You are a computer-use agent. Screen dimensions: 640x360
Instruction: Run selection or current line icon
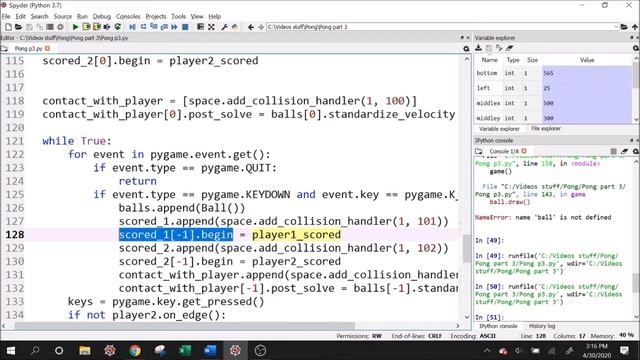coord(107,27)
